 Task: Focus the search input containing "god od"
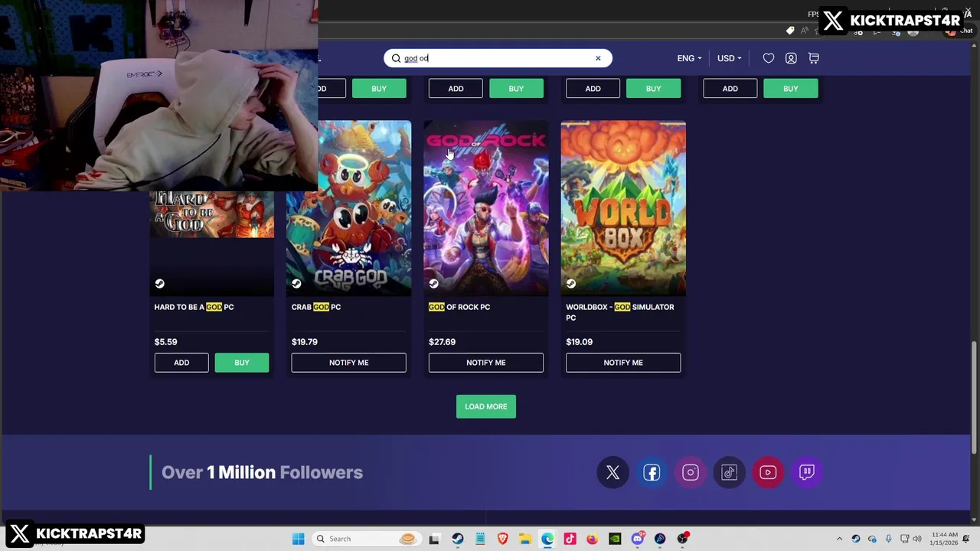[x=498, y=58]
